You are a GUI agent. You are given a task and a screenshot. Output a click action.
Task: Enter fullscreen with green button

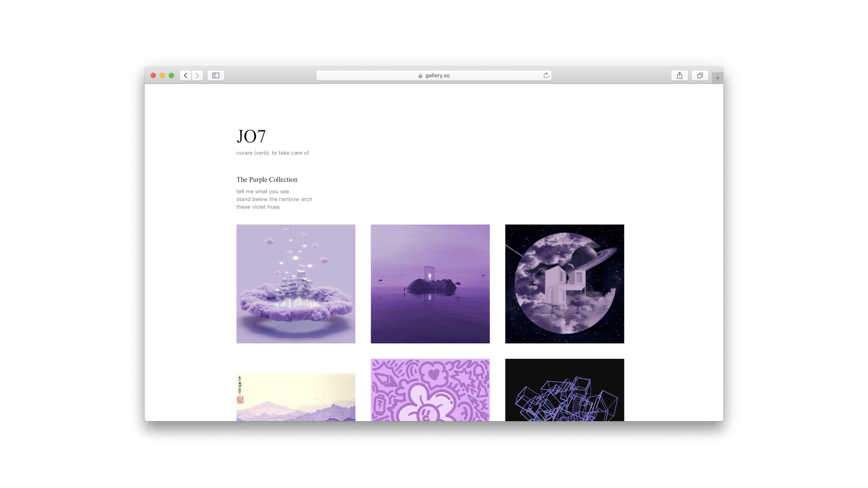coord(171,75)
